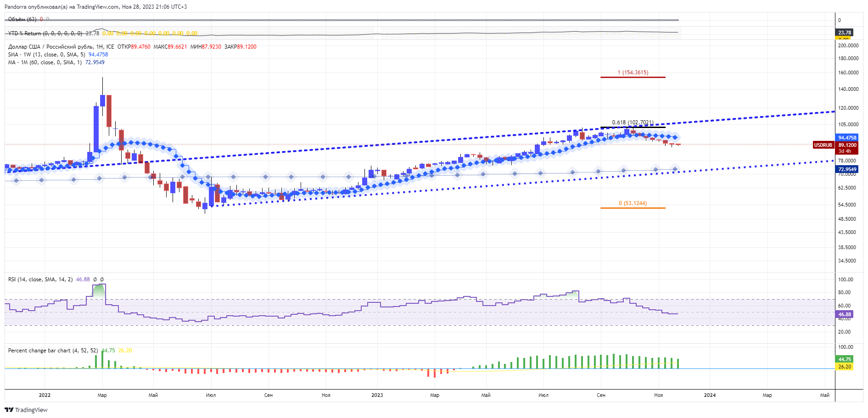This screenshot has width=868, height=418.
Task: Click the ЗАКР 89.1200 close value
Action: click(240, 47)
